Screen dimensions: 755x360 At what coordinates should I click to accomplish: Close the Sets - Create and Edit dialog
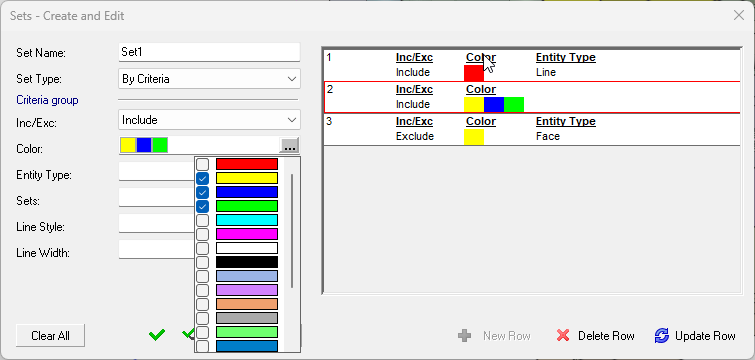coord(739,15)
